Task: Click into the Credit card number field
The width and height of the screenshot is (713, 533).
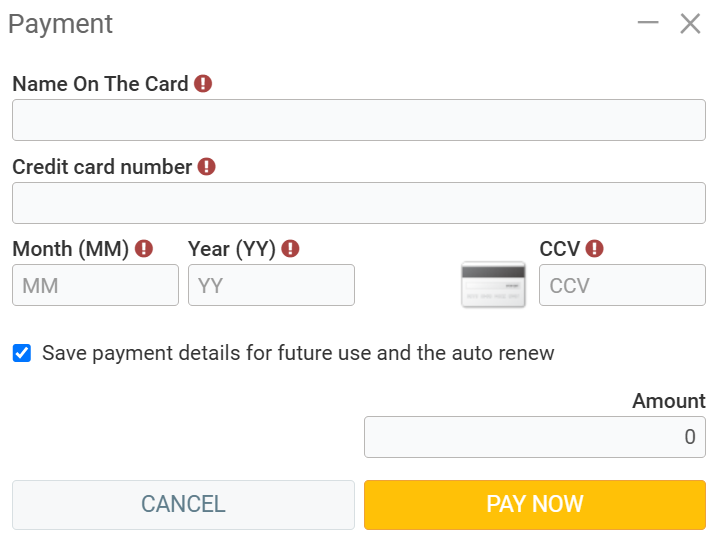Action: 359,203
